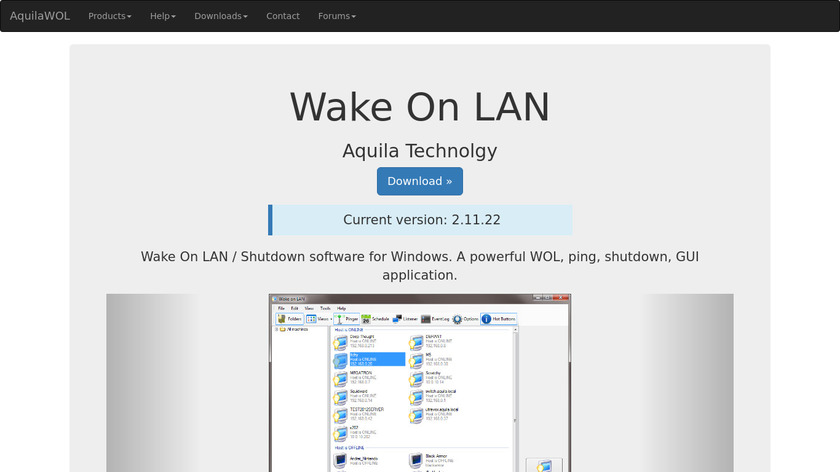The width and height of the screenshot is (840, 472).
Task: Open the AquilaWOL home link
Action: click(40, 16)
